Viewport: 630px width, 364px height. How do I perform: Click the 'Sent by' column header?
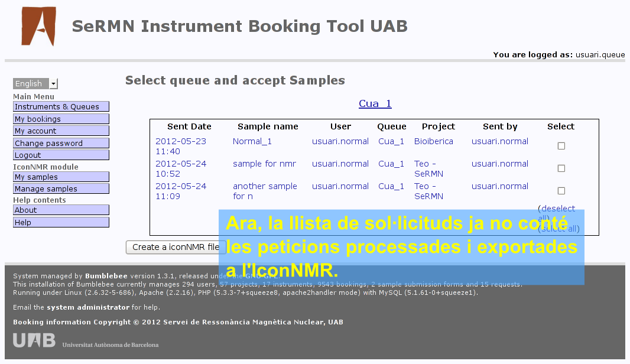pyautogui.click(x=500, y=126)
